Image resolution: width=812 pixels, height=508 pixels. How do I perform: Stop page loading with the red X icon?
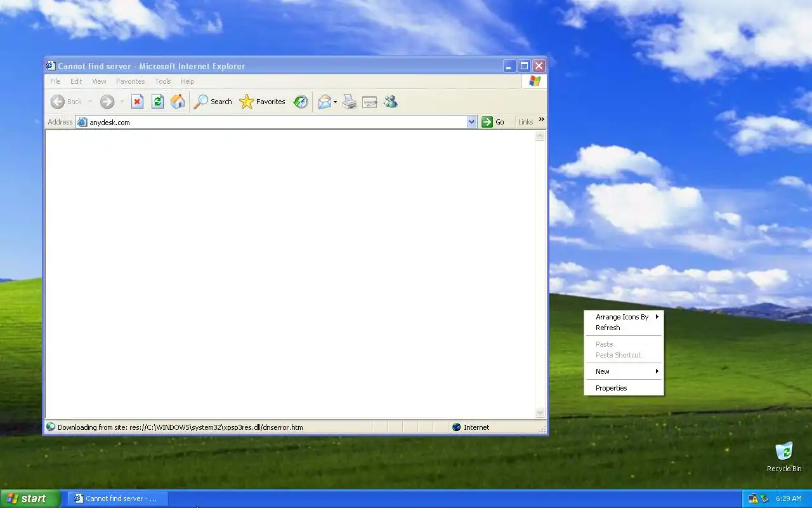[137, 102]
